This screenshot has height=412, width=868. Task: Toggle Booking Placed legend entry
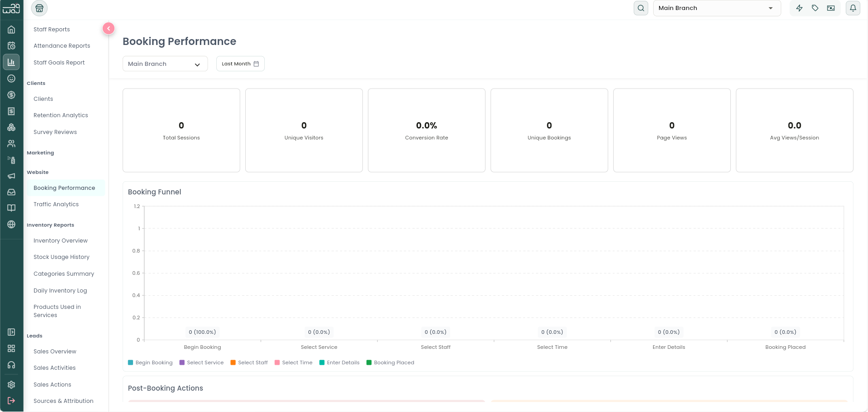click(390, 362)
